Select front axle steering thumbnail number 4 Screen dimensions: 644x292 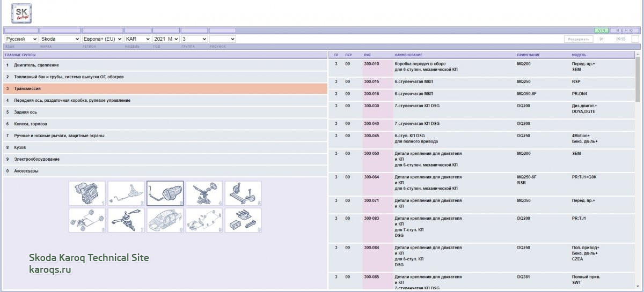click(x=204, y=193)
